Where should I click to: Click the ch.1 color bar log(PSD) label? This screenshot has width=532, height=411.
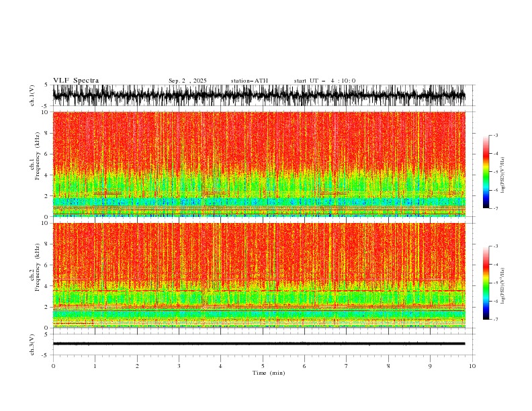pos(503,175)
